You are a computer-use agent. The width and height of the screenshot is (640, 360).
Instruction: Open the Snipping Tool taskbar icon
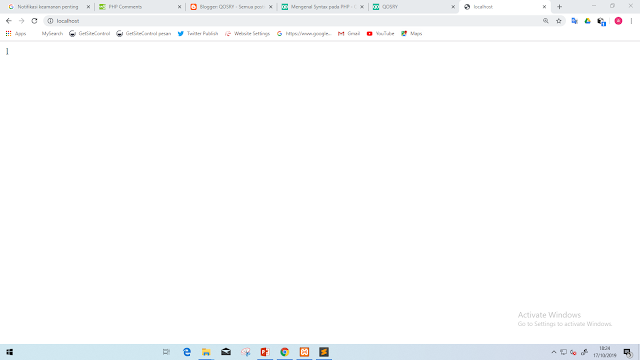pyautogui.click(x=245, y=352)
